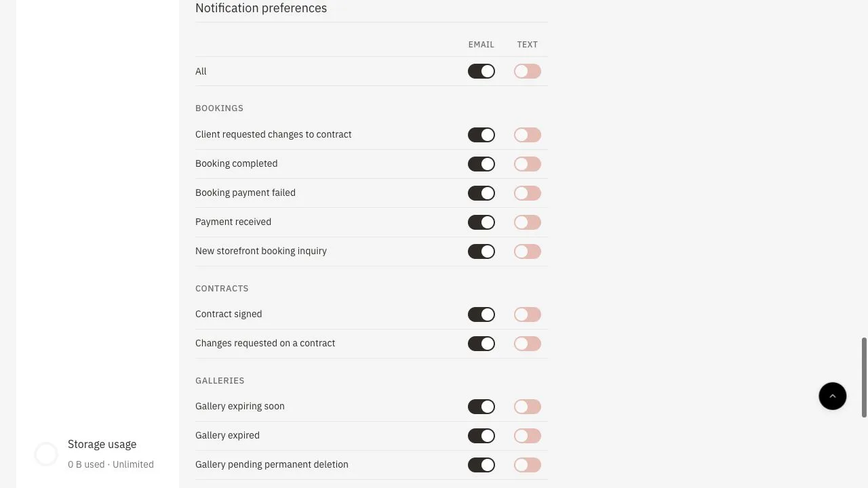Enable text notifications for All
This screenshot has height=488, width=868.
pyautogui.click(x=528, y=71)
